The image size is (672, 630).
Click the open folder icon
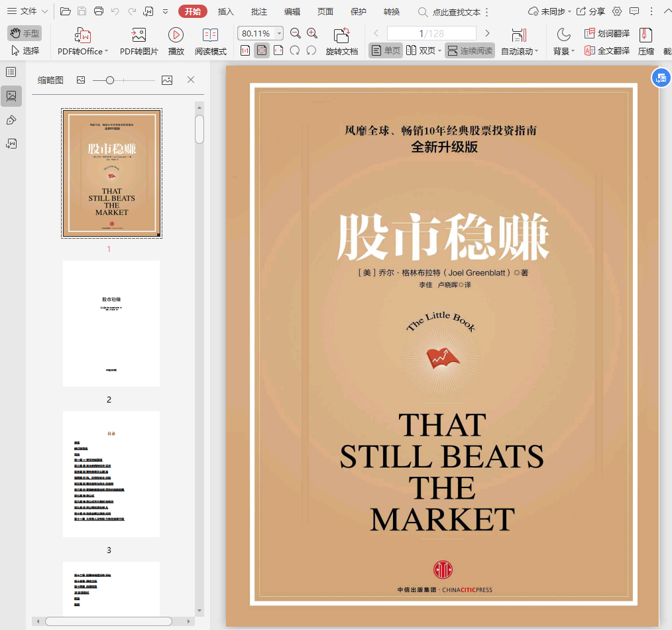(65, 11)
